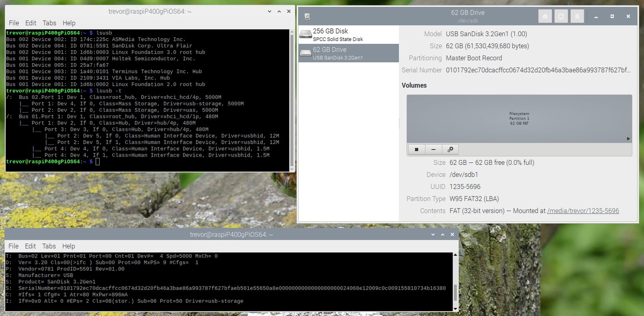Select the 62 GB Drive in the device list
Image resolution: width=644 pixels, height=316 pixels.
pyautogui.click(x=349, y=53)
